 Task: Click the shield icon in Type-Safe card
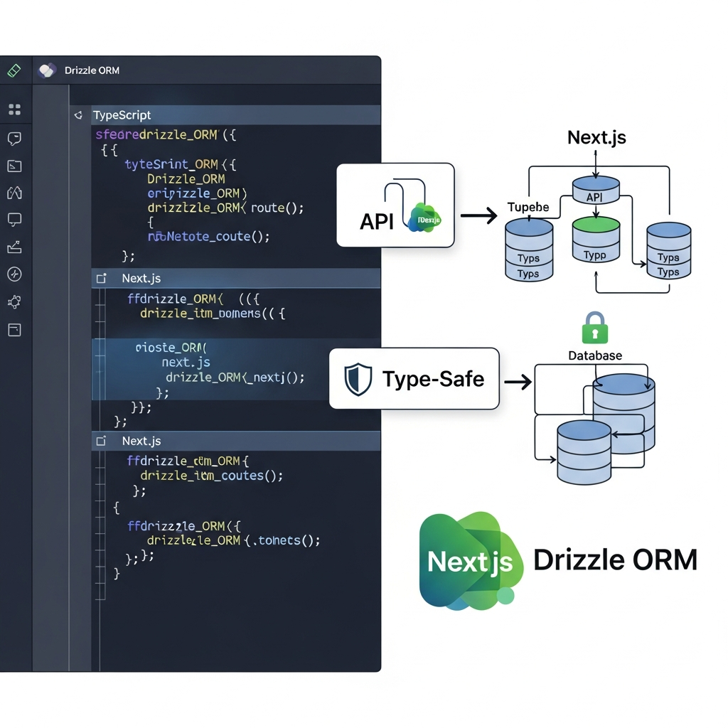pyautogui.click(x=358, y=380)
